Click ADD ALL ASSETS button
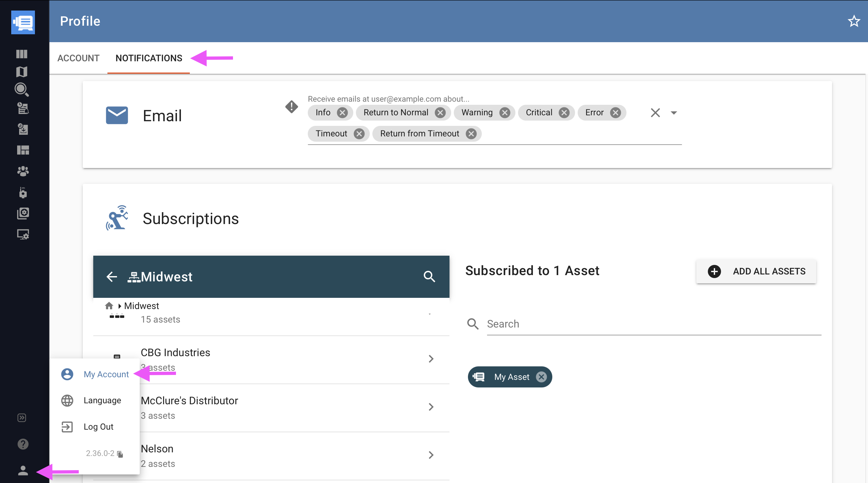Image resolution: width=868 pixels, height=483 pixels. coord(756,271)
